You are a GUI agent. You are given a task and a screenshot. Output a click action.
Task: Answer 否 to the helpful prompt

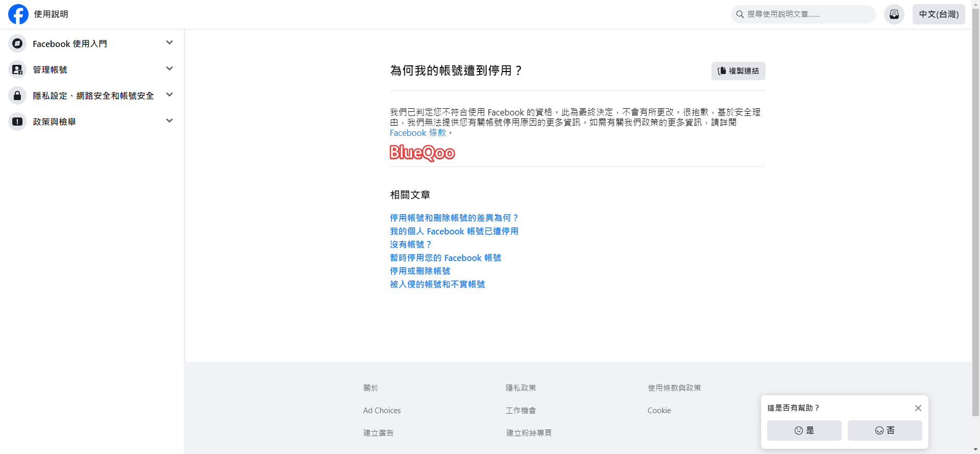885,431
